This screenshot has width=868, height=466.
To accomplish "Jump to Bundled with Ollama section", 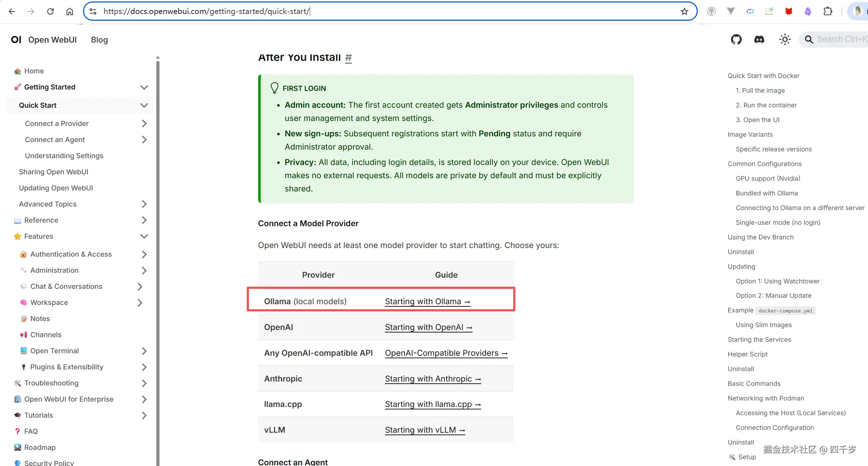I will [766, 193].
